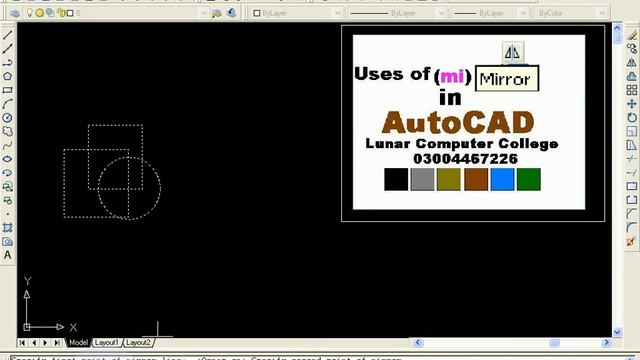640x360 pixels.
Task: Expand the layer list dropdown
Action: [x=203, y=13]
